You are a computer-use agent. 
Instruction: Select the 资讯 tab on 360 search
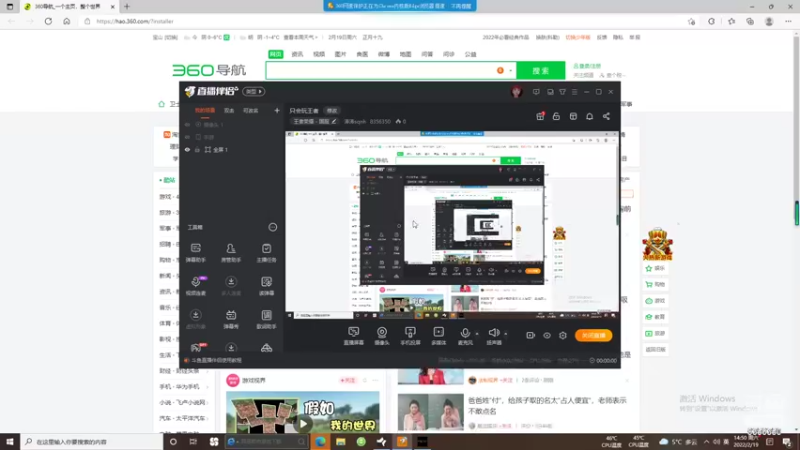297,54
